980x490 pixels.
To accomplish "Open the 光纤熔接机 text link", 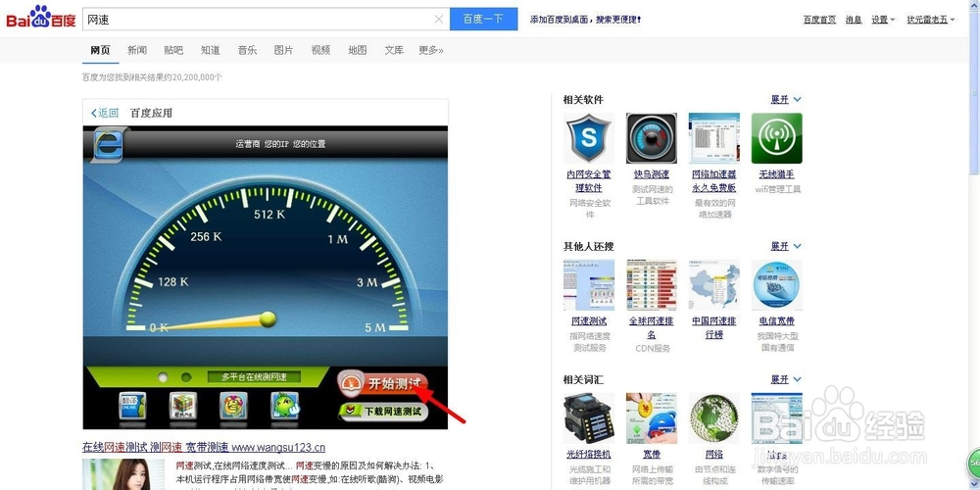I will tap(589, 455).
